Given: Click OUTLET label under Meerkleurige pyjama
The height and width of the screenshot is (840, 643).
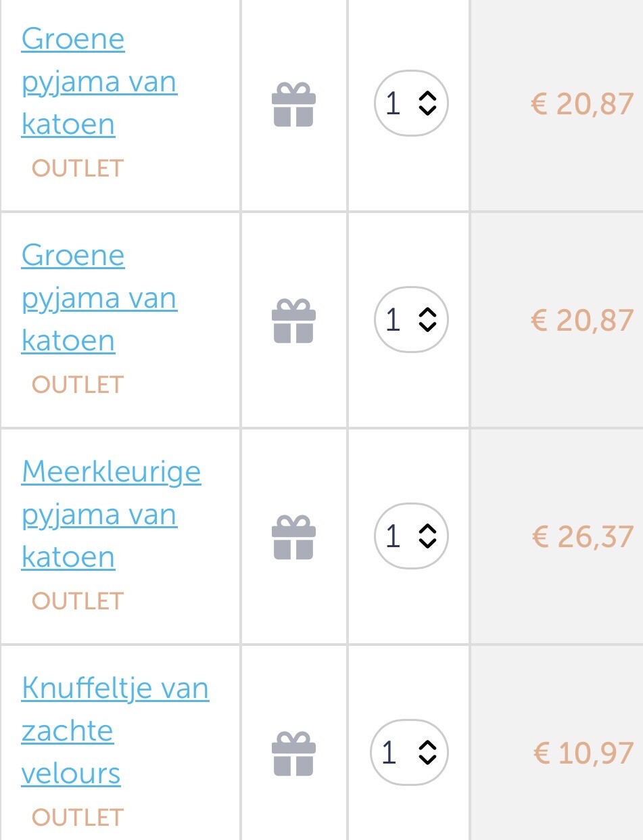Looking at the screenshot, I should coord(78,601).
